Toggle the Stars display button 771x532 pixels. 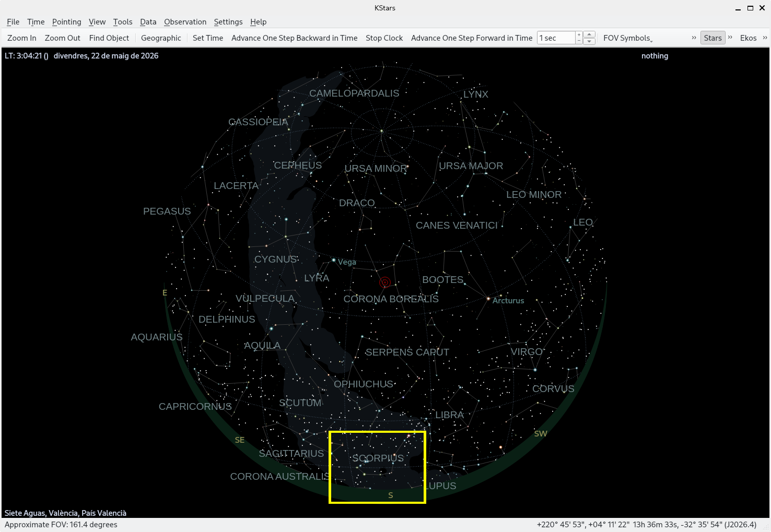pos(712,38)
